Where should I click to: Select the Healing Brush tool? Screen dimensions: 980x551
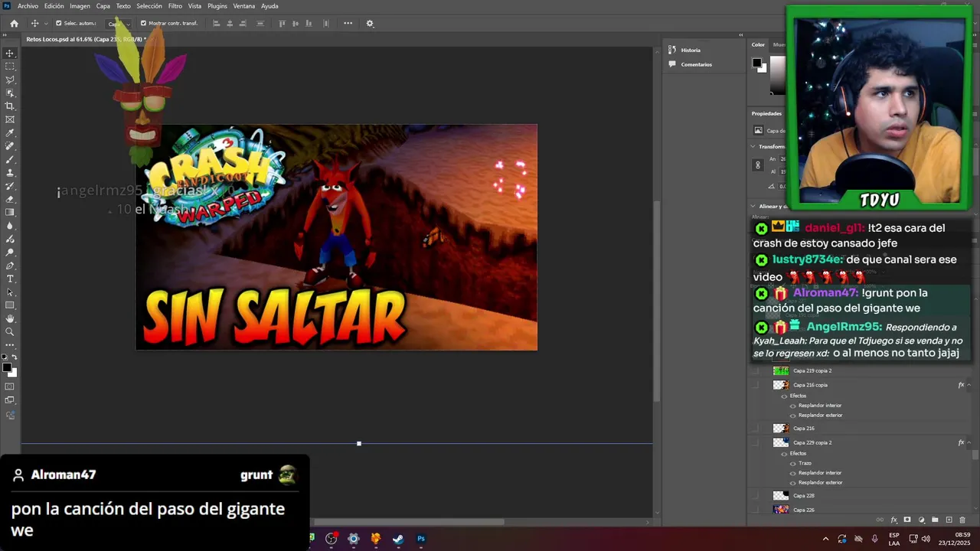pos(10,146)
